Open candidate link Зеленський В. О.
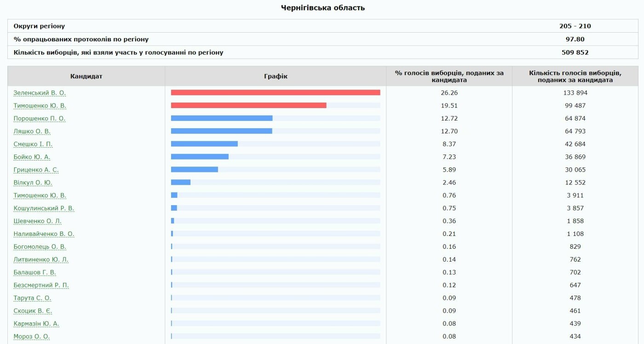Image resolution: width=644 pixels, height=344 pixels. 40,93
